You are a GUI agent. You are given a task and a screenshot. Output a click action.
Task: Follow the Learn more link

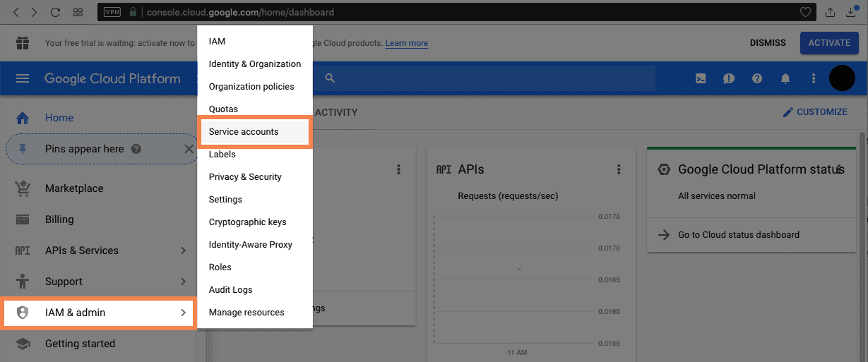point(406,43)
